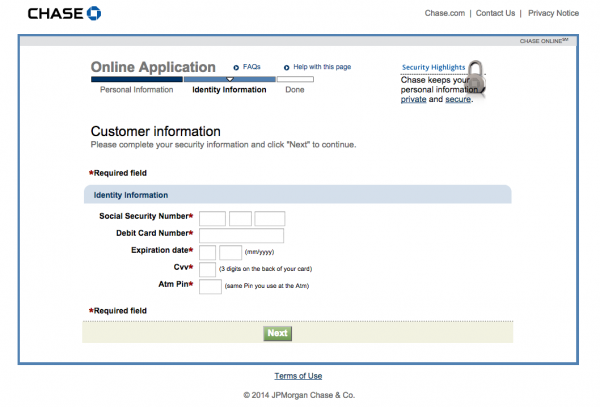The width and height of the screenshot is (600, 407).
Task: Click the CHASE ONLINE banner text
Action: (x=544, y=41)
